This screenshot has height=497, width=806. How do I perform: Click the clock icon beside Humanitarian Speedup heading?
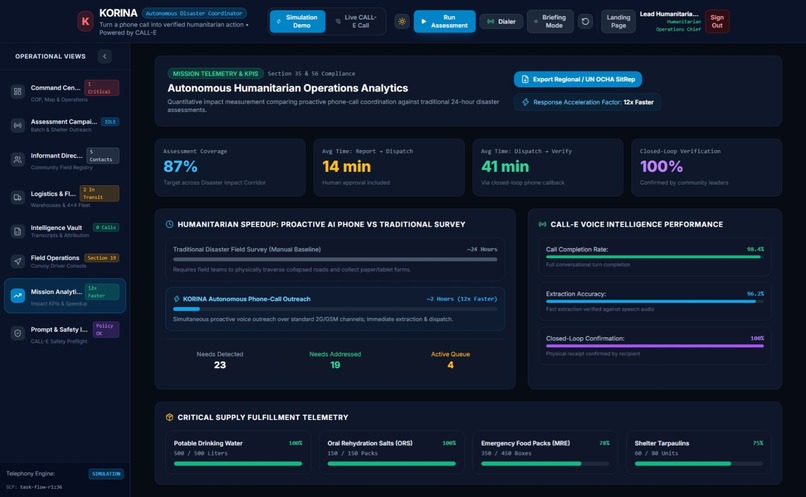[x=169, y=224]
